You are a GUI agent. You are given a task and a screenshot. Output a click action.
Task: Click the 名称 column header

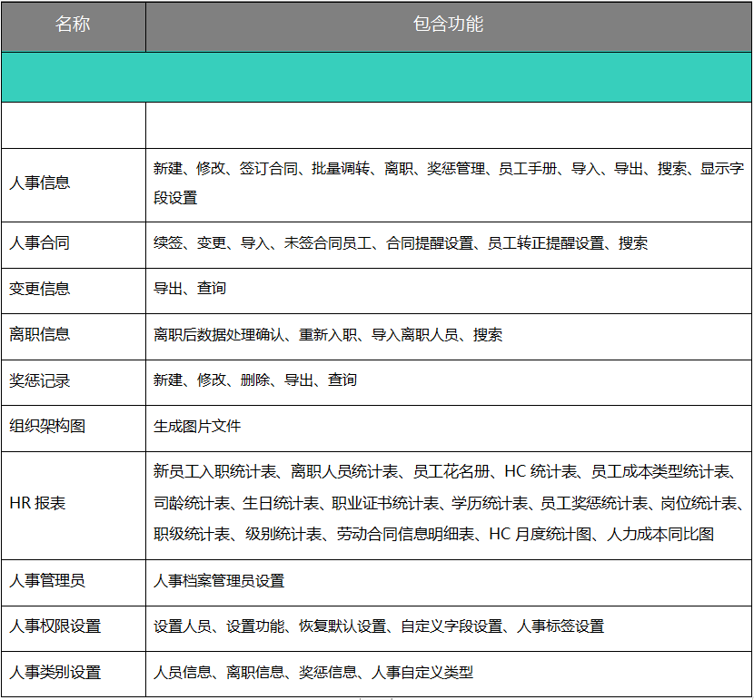pyautogui.click(x=73, y=27)
